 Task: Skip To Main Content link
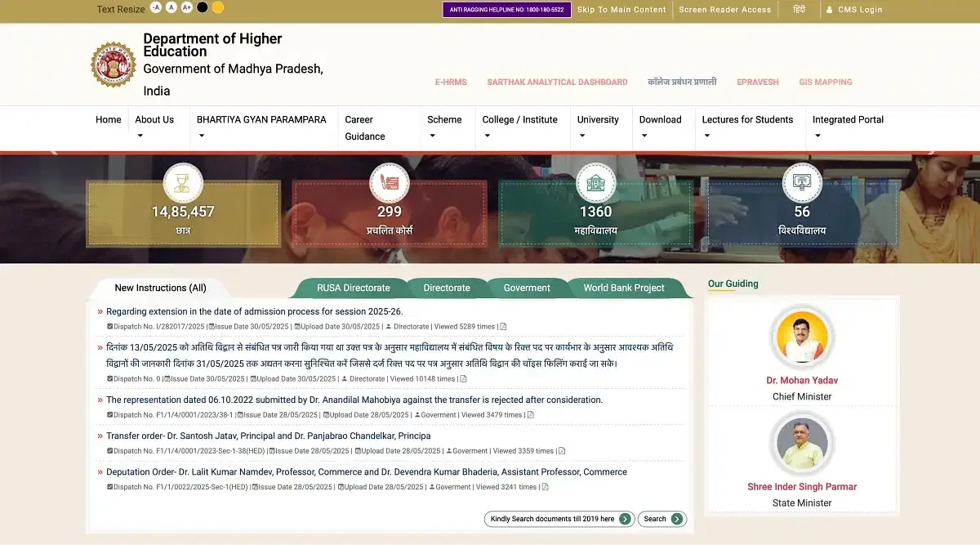point(621,10)
